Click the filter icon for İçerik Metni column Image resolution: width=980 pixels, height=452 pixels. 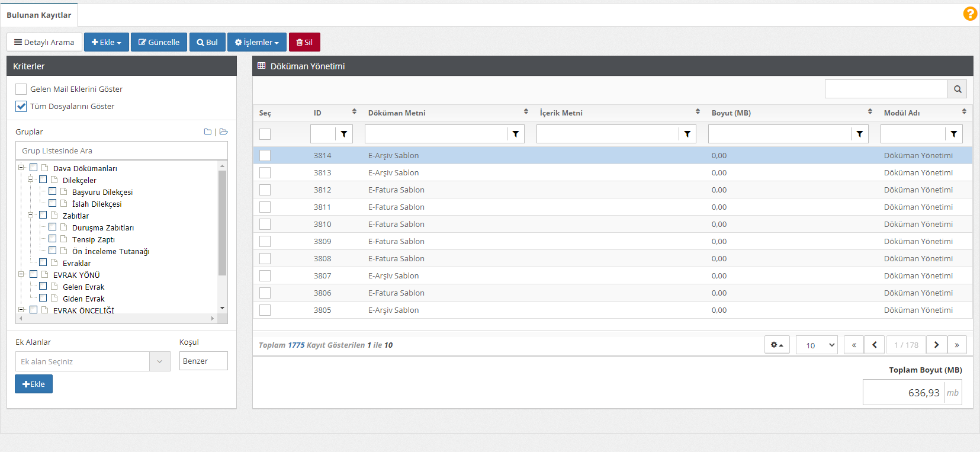[x=687, y=134]
